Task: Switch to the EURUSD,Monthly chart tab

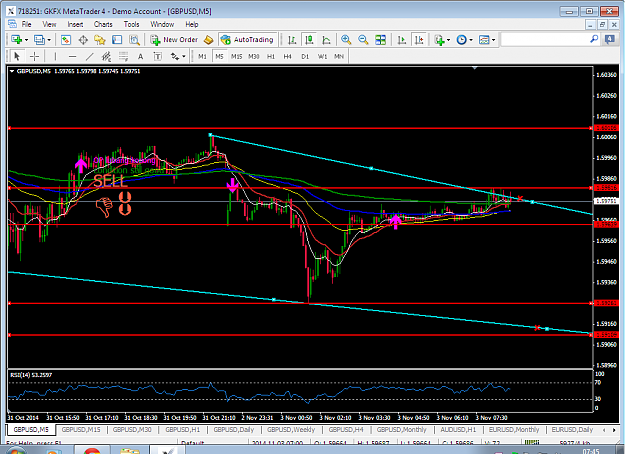Action: [x=514, y=430]
